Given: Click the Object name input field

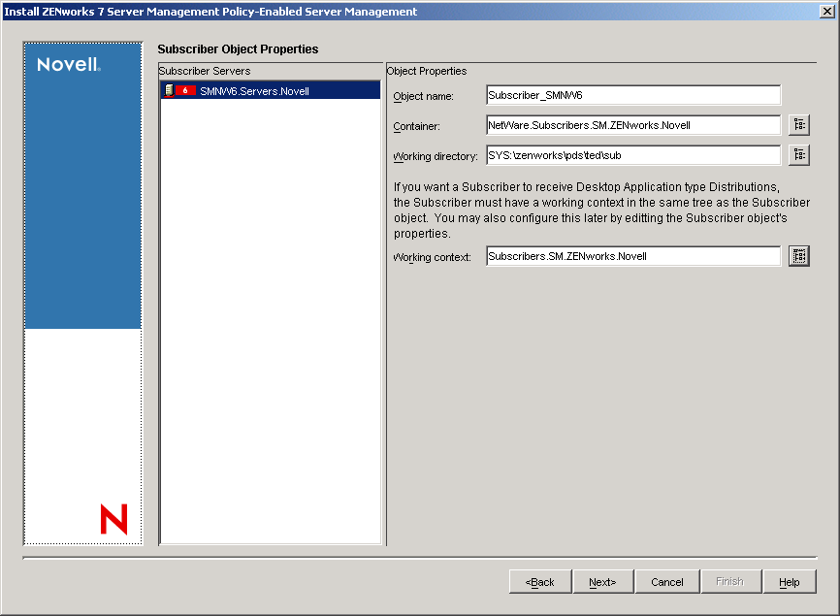Looking at the screenshot, I should tap(633, 95).
